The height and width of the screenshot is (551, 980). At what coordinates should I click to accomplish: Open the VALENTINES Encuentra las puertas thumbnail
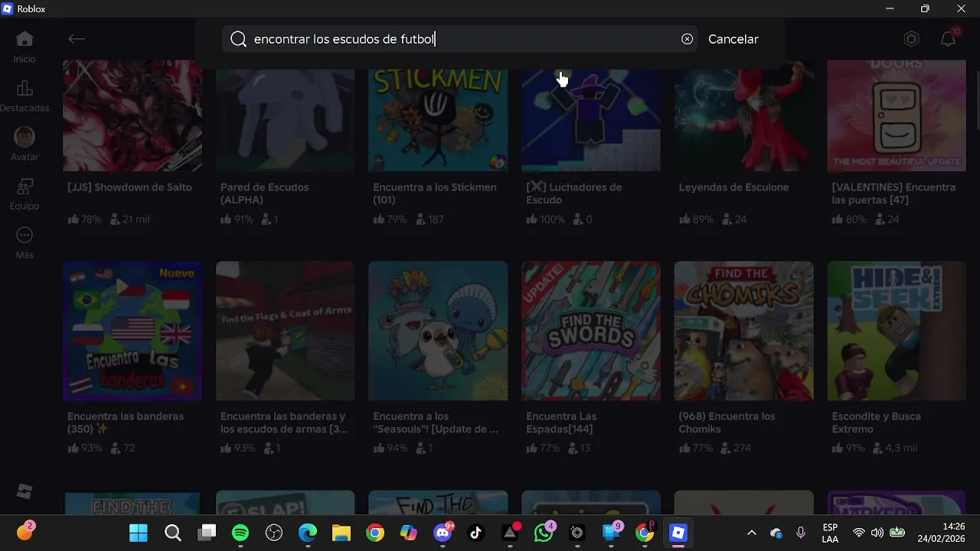point(897,116)
